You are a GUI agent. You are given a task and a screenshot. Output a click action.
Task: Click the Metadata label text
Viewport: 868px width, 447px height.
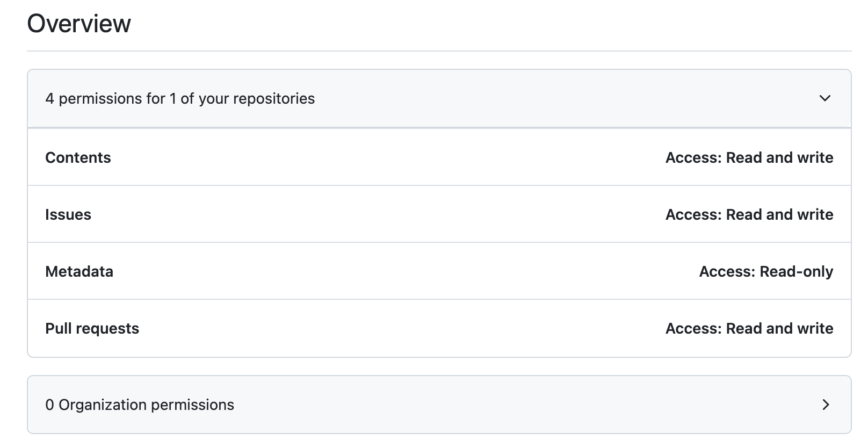[79, 271]
